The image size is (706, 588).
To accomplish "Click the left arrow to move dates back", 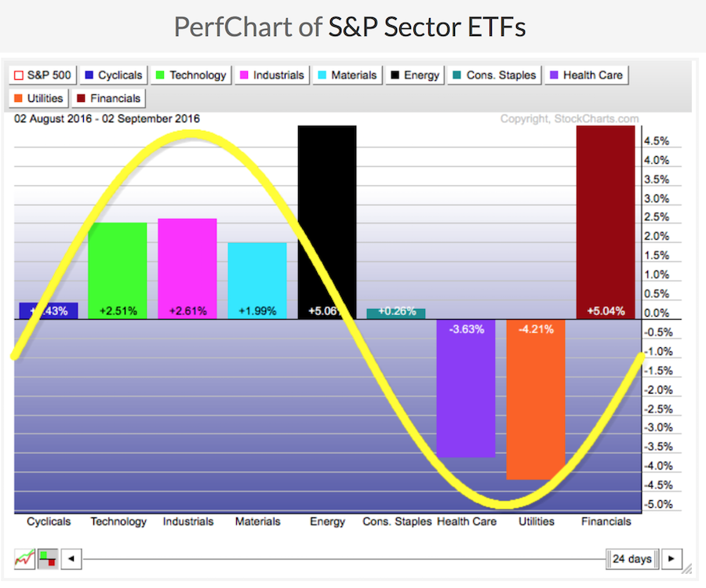I will click(x=71, y=559).
